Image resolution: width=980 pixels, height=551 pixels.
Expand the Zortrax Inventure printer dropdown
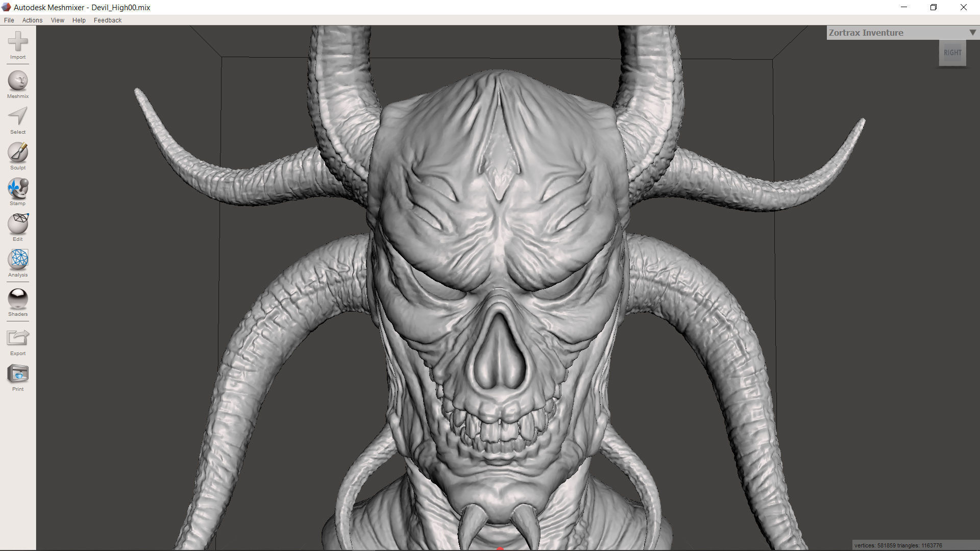click(902, 33)
